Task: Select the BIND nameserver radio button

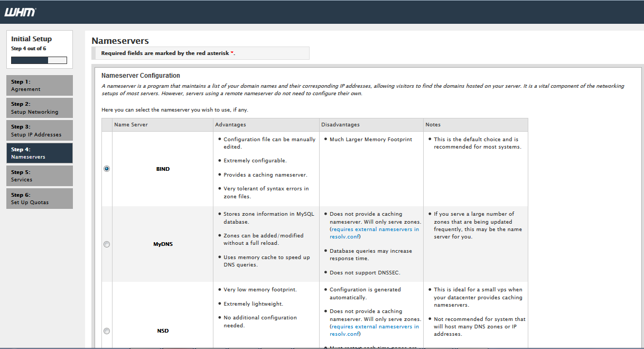Action: 107,169
